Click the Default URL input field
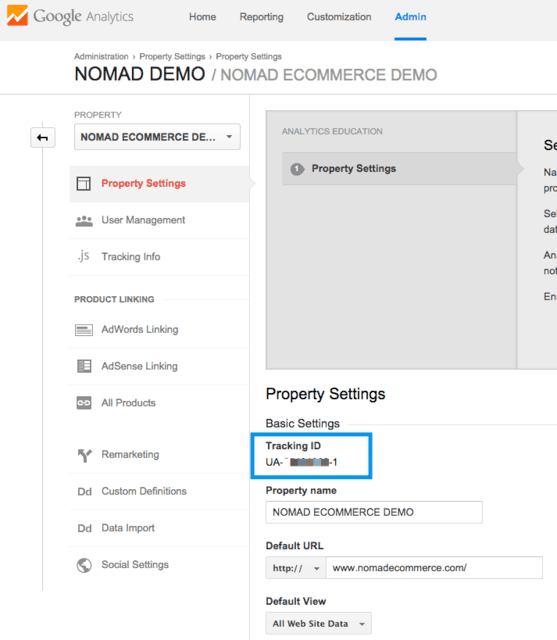 point(434,568)
